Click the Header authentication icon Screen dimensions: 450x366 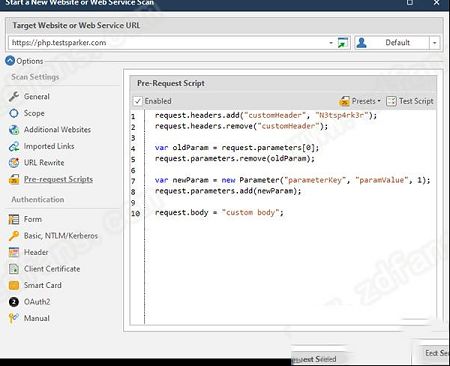(x=14, y=252)
